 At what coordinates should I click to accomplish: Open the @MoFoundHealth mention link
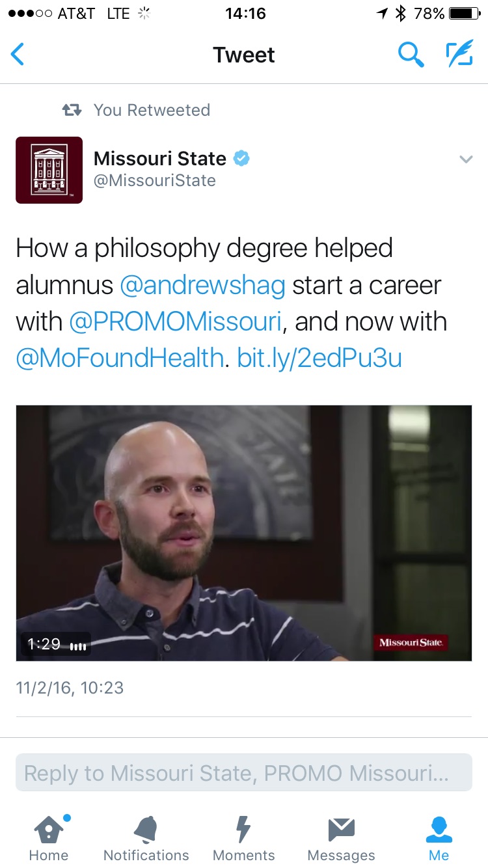pos(119,359)
